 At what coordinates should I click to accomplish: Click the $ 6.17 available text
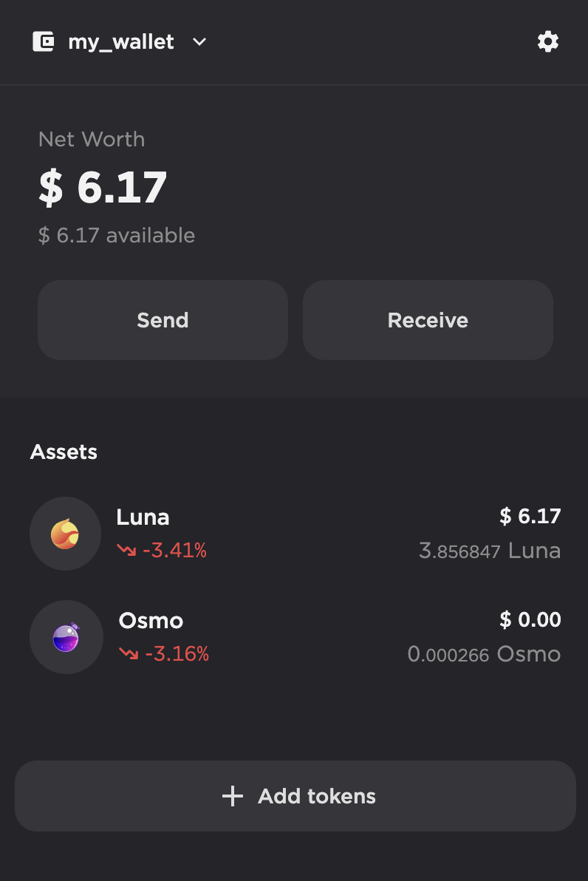[x=117, y=236]
